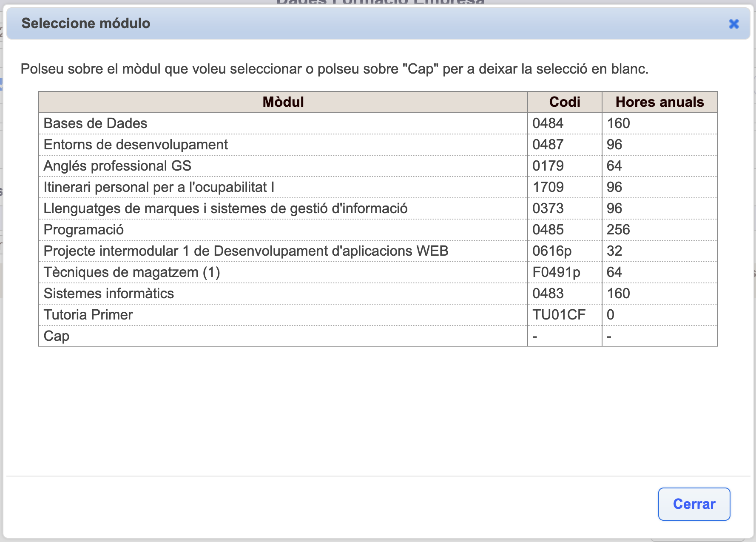The width and height of the screenshot is (756, 542).
Task: Click code 0485 in the table
Action: pyautogui.click(x=548, y=230)
